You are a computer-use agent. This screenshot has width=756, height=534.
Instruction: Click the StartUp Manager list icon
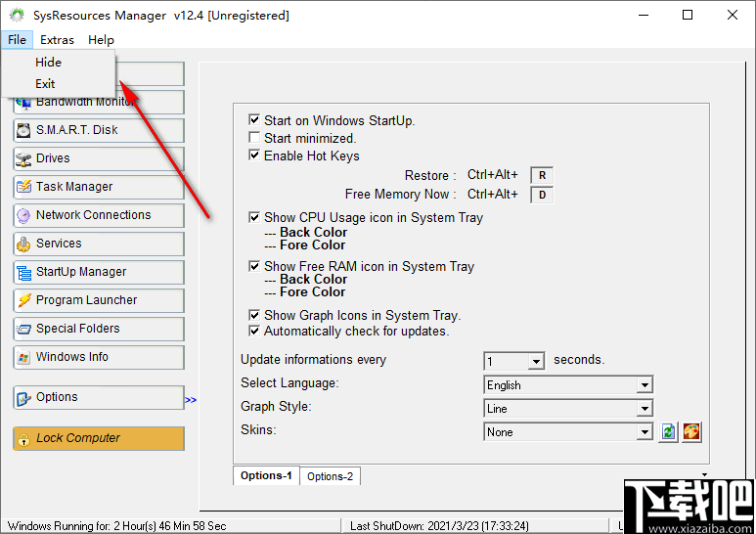click(23, 272)
